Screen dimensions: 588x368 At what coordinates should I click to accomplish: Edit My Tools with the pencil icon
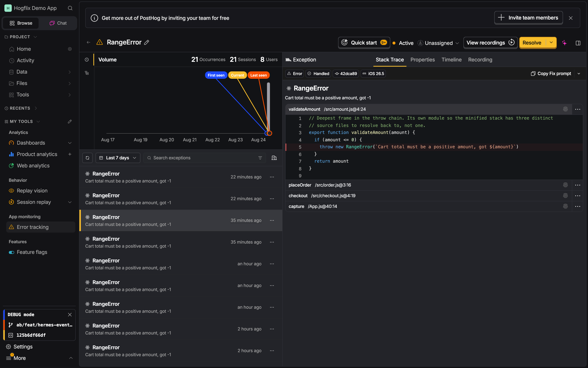click(x=70, y=121)
